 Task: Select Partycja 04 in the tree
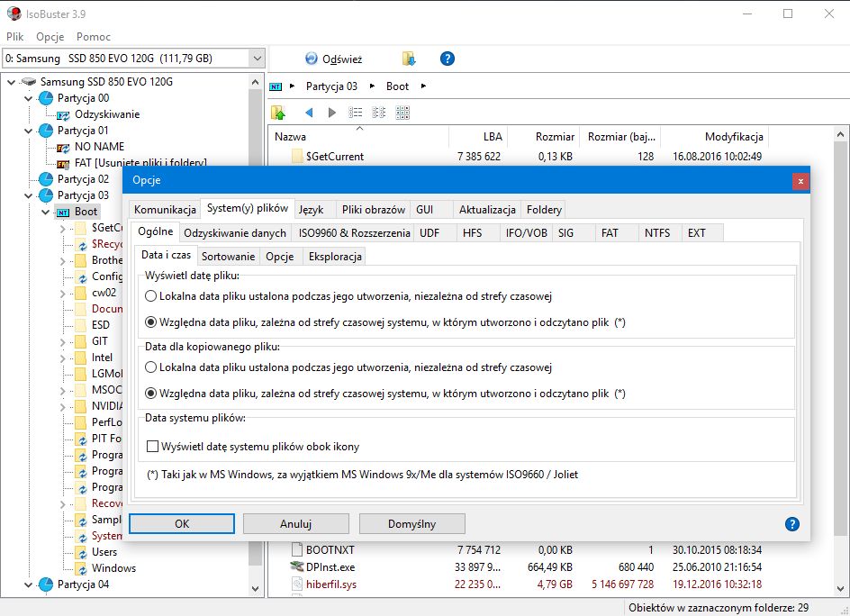[83, 584]
